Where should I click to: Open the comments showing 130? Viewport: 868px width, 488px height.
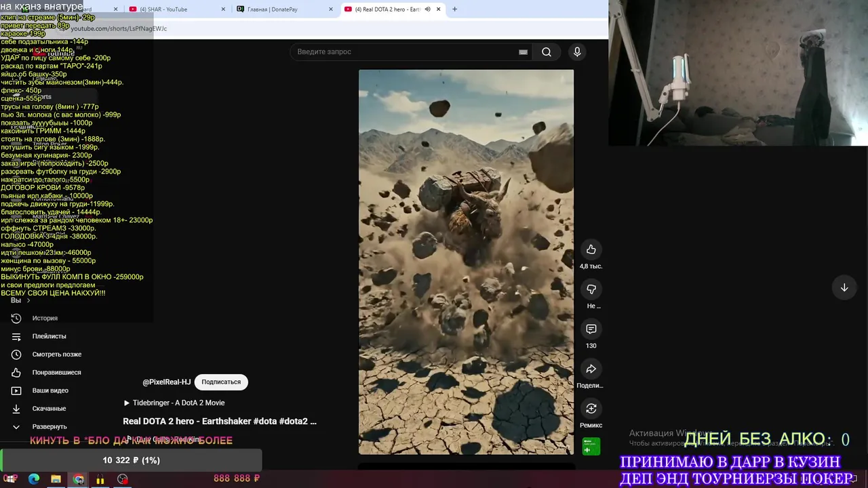[591, 329]
